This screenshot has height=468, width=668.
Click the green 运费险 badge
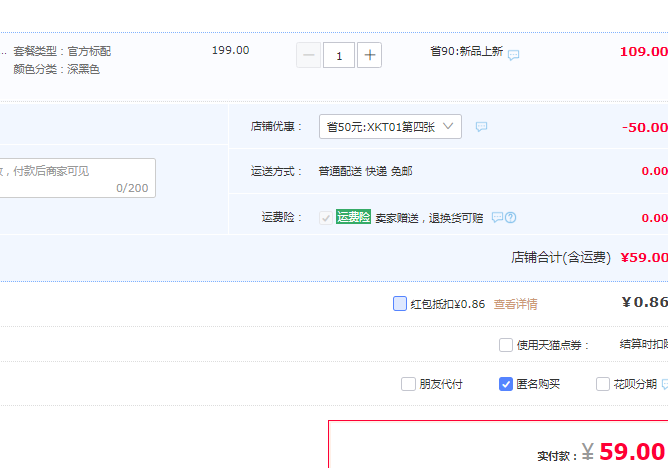[x=353, y=217]
